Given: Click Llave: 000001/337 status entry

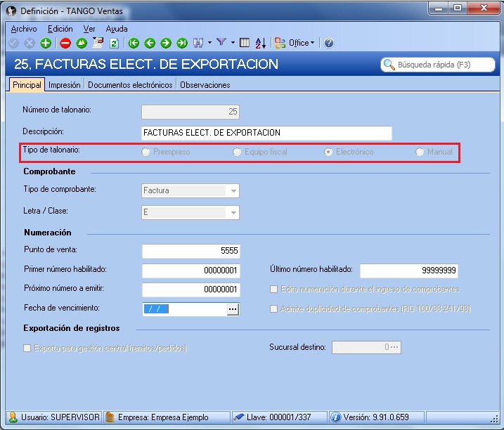Looking at the screenshot, I should [279, 417].
